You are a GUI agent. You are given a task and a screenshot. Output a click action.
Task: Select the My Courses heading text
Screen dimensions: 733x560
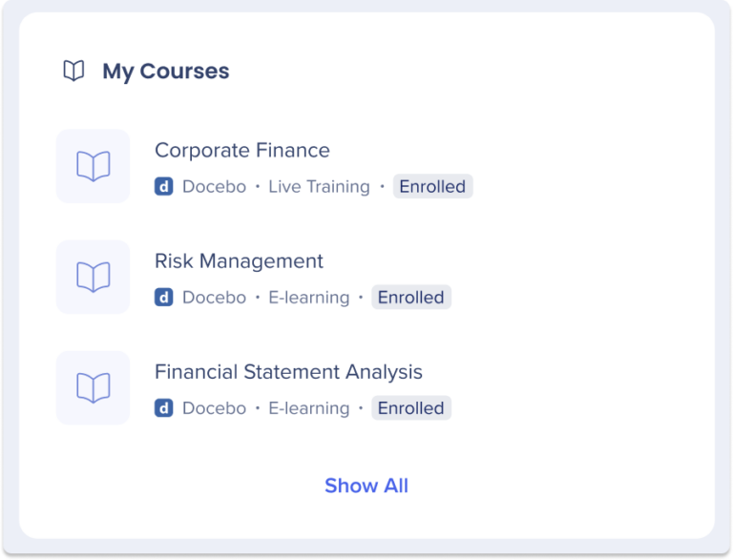[x=166, y=72]
